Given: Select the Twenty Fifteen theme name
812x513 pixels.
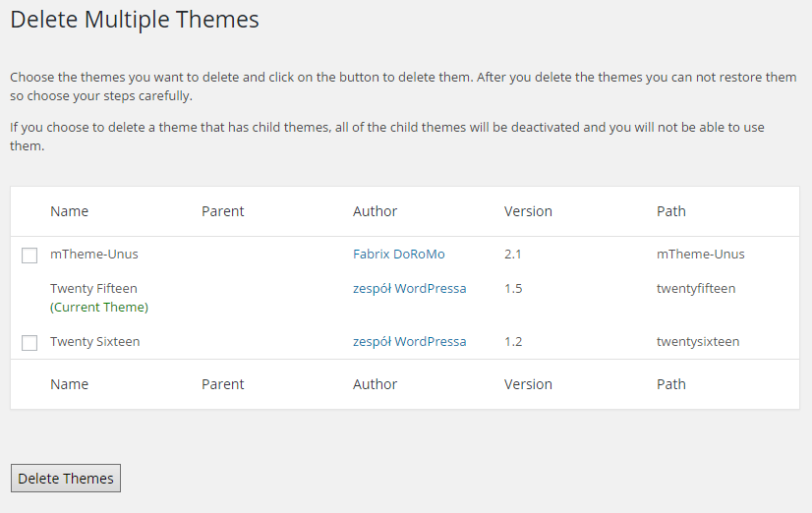Looking at the screenshot, I should 93,288.
